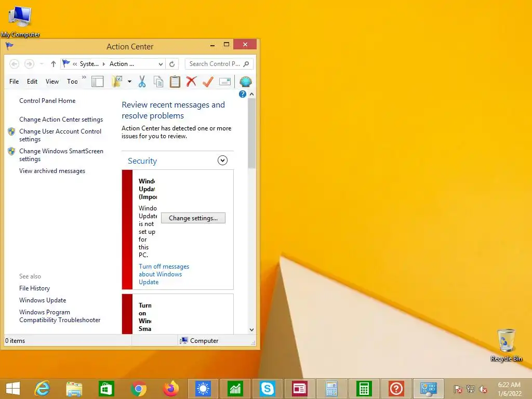
Task: Click the muted volume tray icon
Action: click(483, 389)
